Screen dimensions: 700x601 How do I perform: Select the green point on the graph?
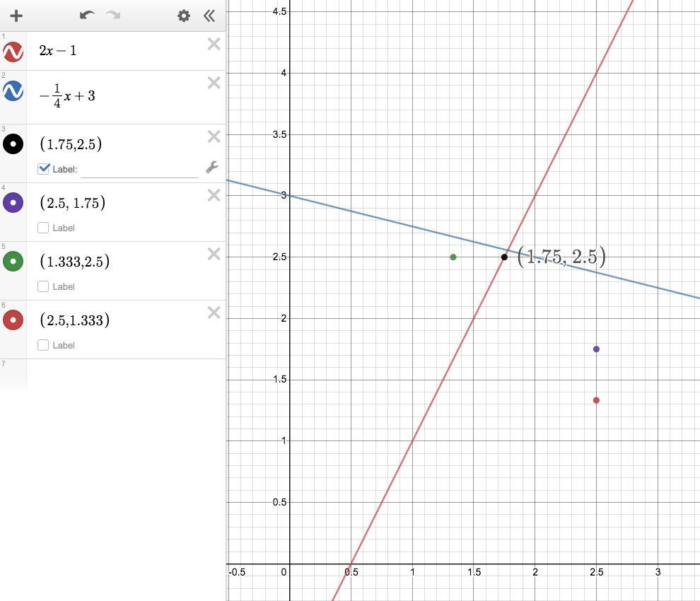click(453, 257)
